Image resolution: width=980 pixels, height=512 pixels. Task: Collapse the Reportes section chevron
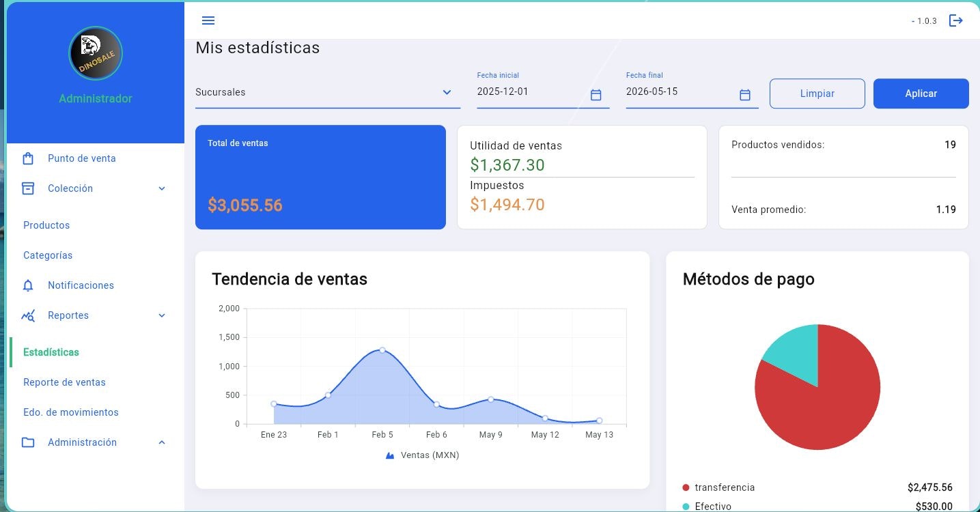coord(162,315)
